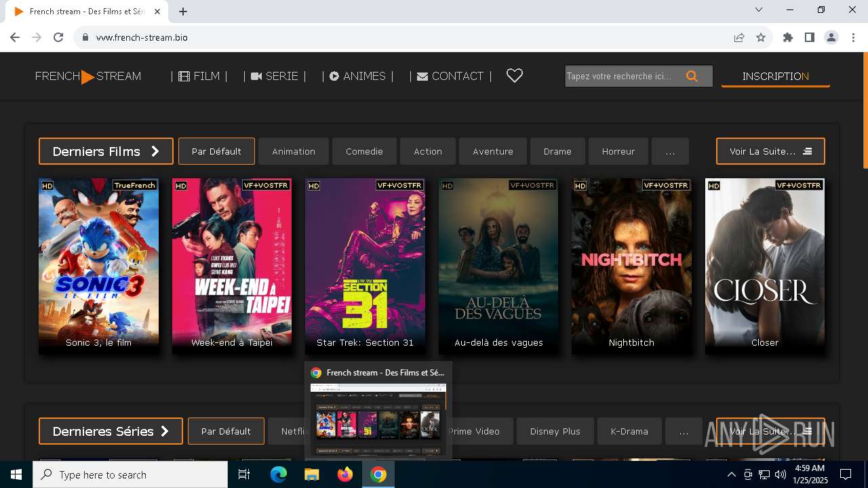Open the Chrome extensions puzzle icon

(x=788, y=37)
